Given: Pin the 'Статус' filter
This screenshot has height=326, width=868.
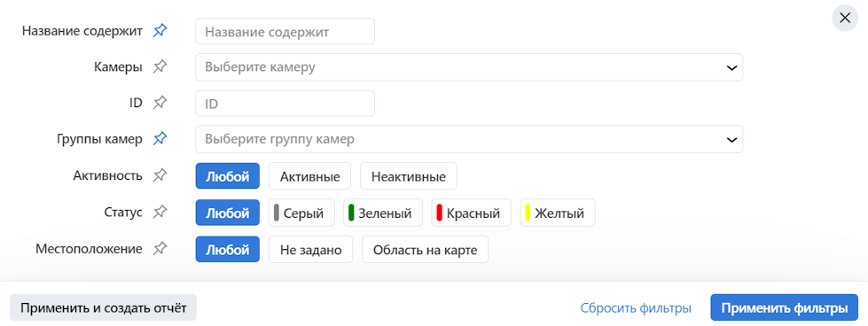Looking at the screenshot, I should point(160,213).
